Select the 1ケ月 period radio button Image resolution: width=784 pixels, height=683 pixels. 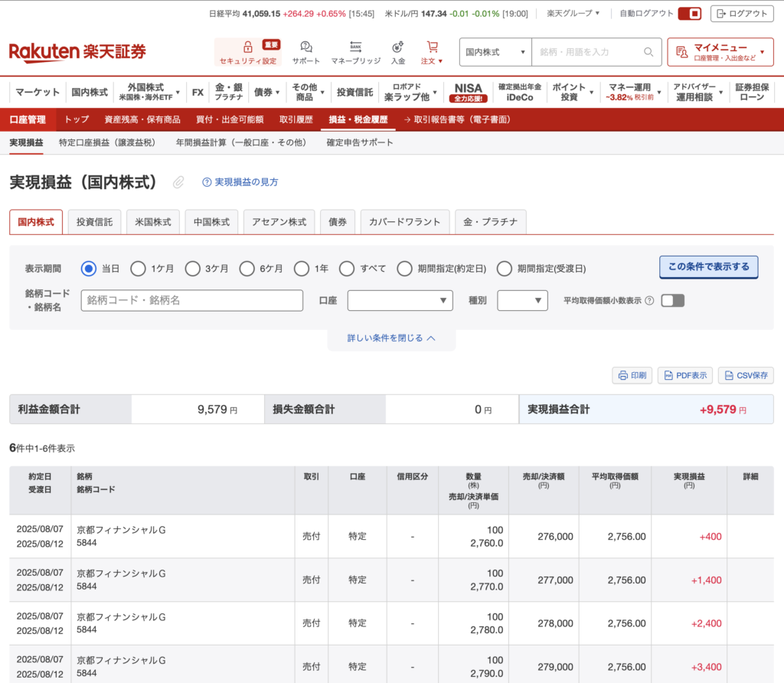point(138,269)
